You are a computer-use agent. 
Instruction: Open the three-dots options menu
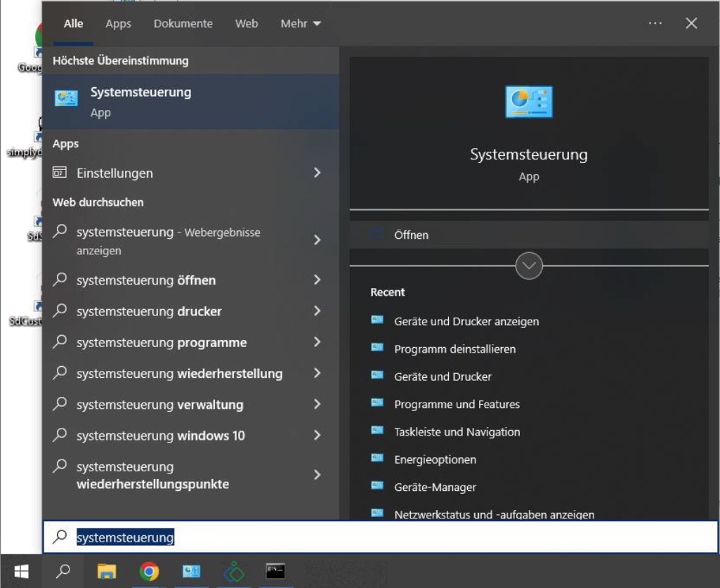655,23
